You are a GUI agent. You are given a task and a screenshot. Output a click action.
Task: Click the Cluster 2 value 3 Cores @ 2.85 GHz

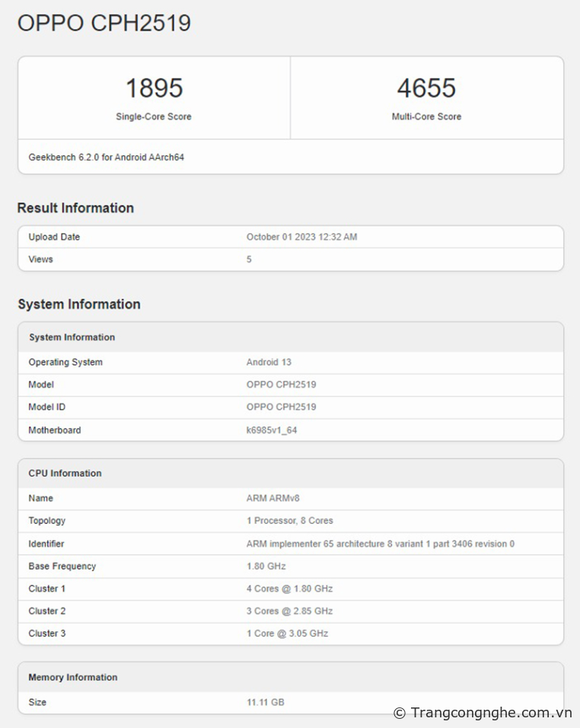coord(289,611)
